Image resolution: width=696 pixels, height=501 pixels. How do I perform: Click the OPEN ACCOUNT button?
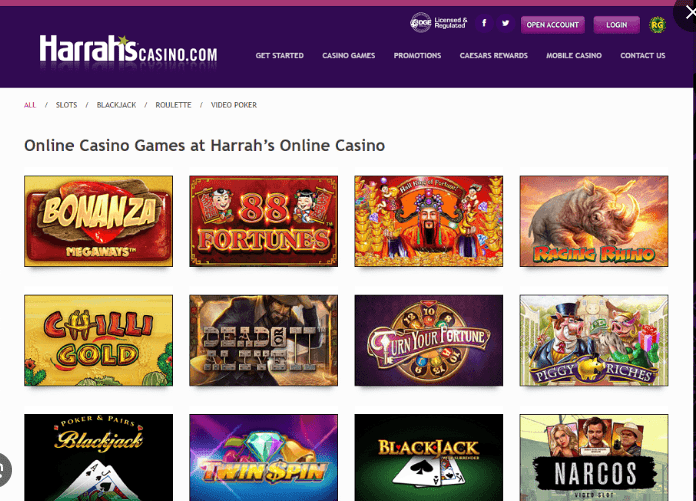(x=553, y=25)
